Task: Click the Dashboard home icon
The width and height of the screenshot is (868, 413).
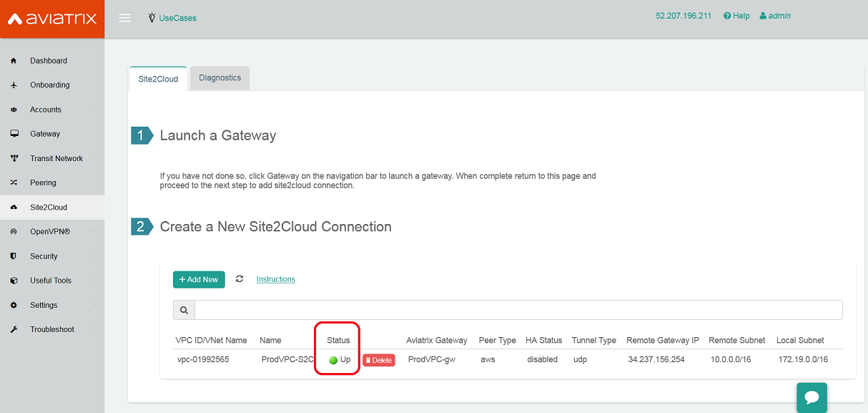Action: [14, 61]
